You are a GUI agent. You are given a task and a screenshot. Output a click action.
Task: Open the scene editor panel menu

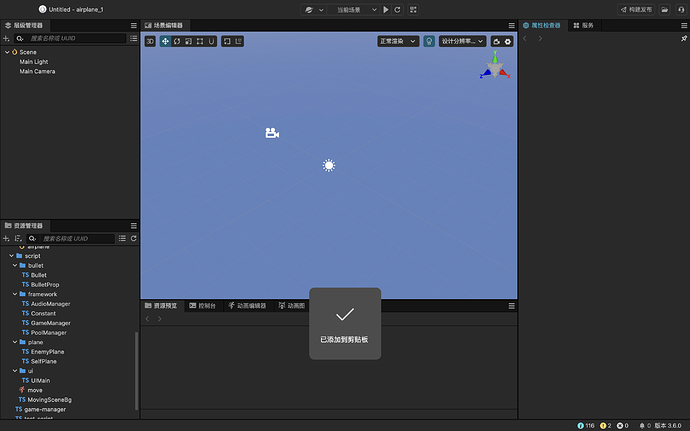(x=511, y=26)
